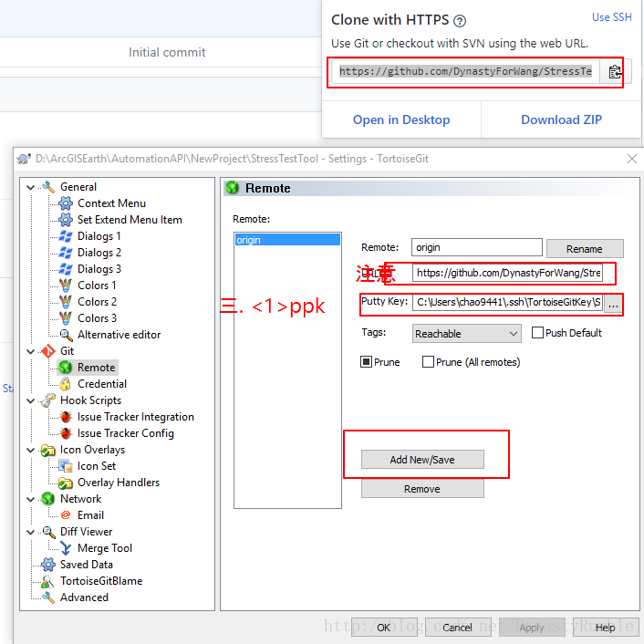
Task: Click the Colors 1 icon
Action: pyautogui.click(x=66, y=286)
